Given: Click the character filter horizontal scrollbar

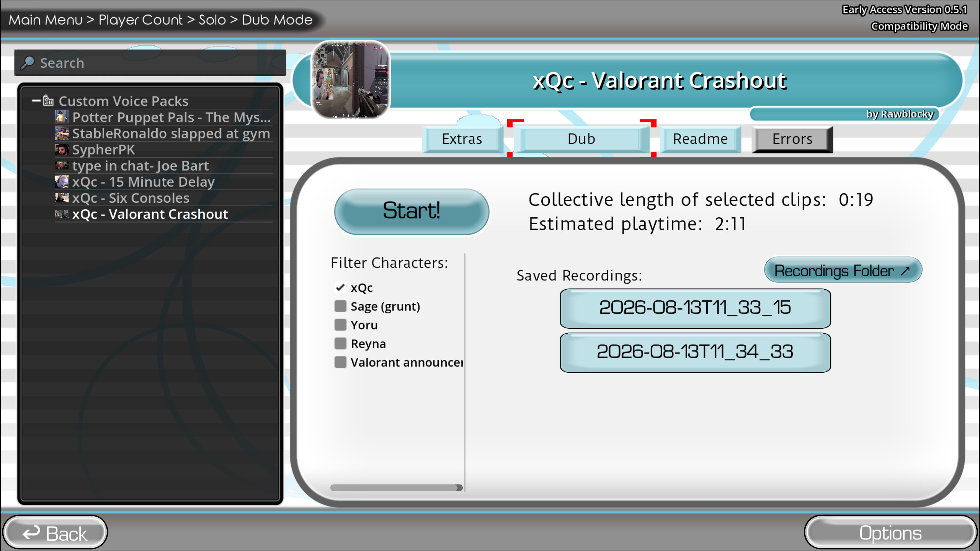Looking at the screenshot, I should (396, 487).
